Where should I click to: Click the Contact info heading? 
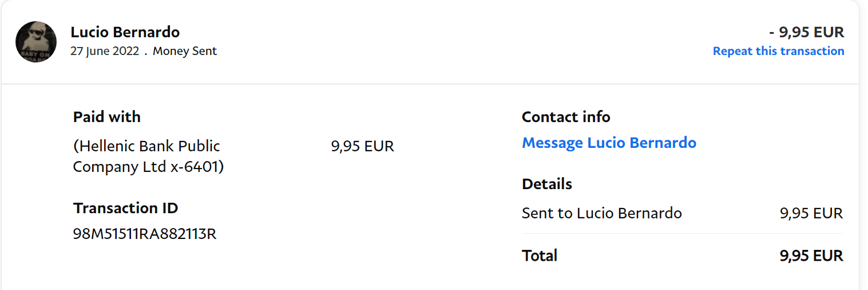coord(566,117)
